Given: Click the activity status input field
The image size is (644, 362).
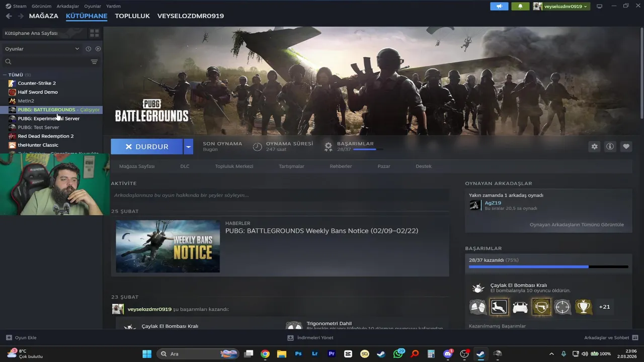Looking at the screenshot, I should click(x=280, y=195).
